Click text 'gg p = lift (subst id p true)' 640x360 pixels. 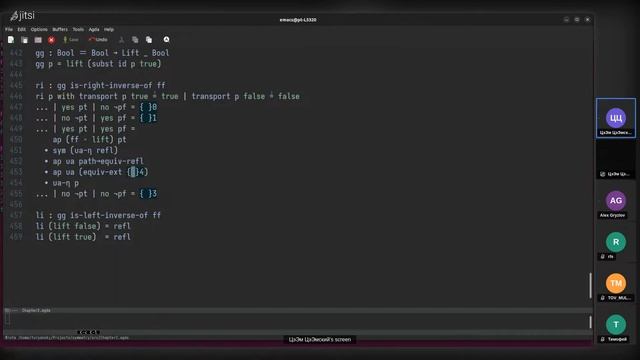click(x=98, y=64)
